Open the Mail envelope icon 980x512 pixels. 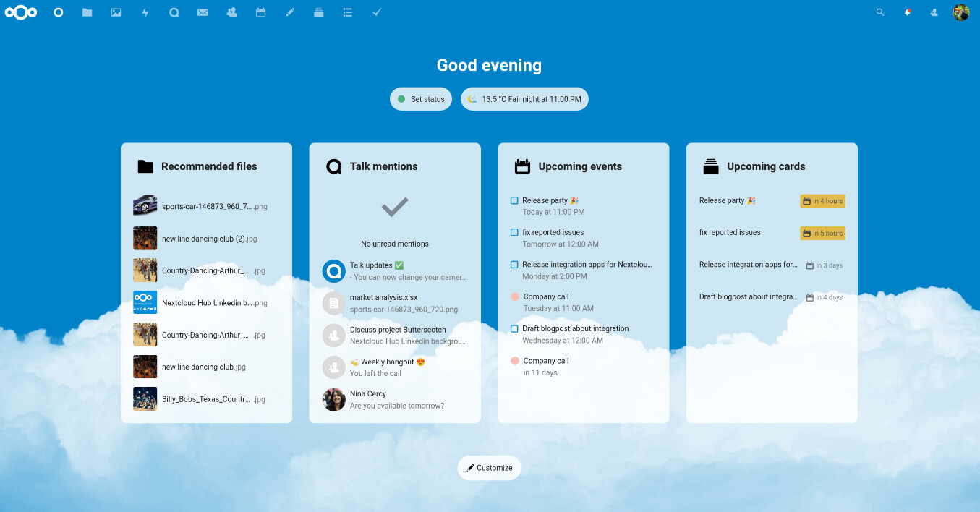(x=203, y=12)
